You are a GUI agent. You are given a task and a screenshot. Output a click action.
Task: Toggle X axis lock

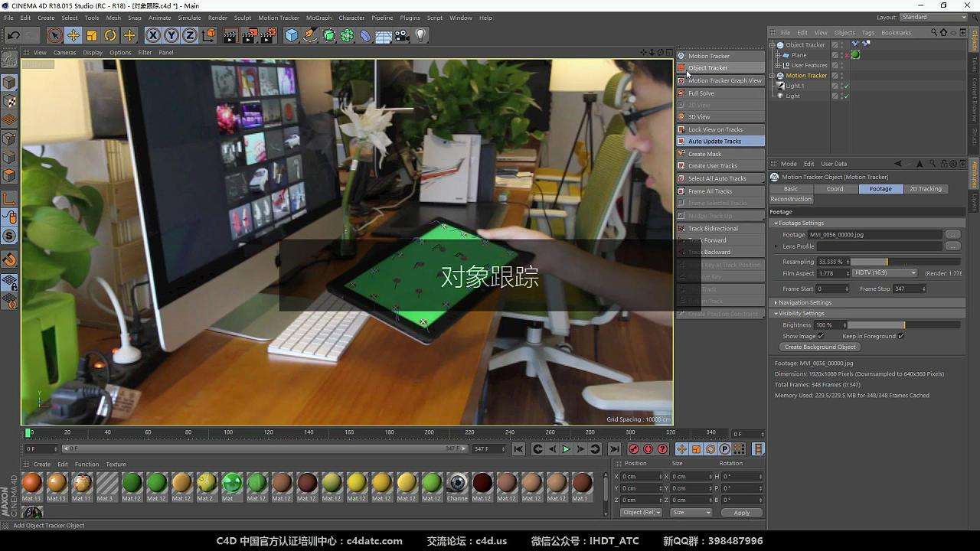click(x=153, y=35)
